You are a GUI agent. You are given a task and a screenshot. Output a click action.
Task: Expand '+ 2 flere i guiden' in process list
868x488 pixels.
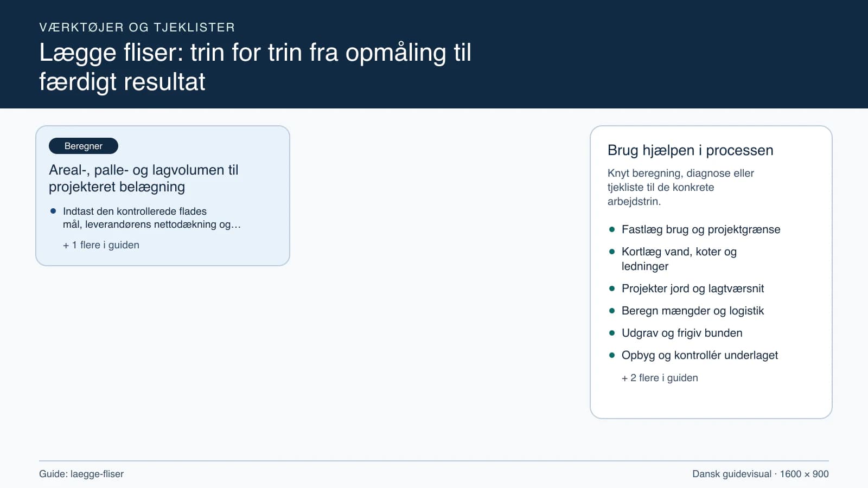pos(660,378)
